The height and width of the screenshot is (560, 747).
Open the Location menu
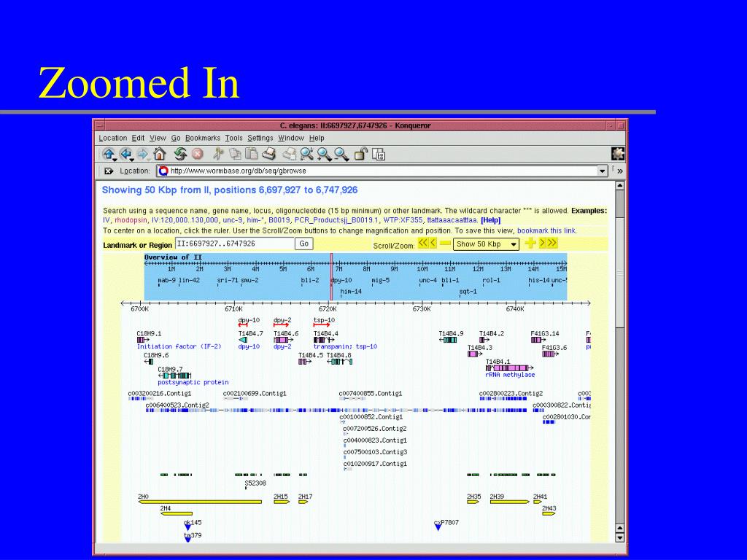point(113,138)
